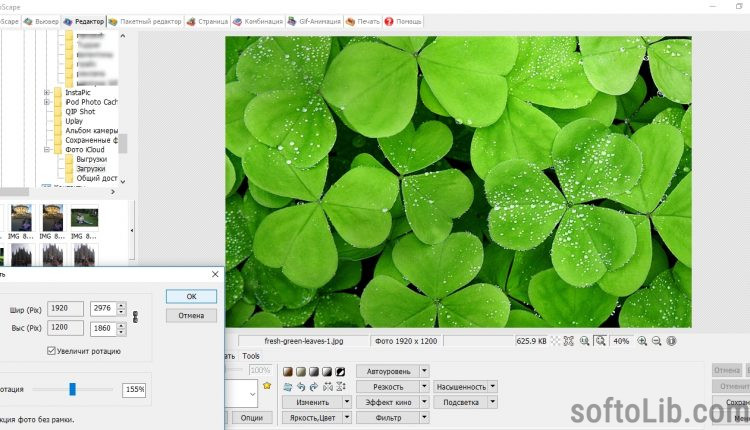Click the blue rotation slider handle

pyautogui.click(x=72, y=389)
